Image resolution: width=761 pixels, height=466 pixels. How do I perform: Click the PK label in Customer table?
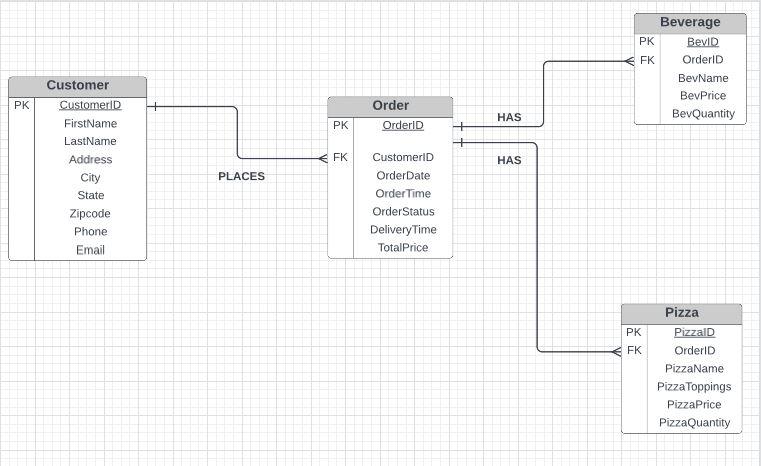pos(22,105)
